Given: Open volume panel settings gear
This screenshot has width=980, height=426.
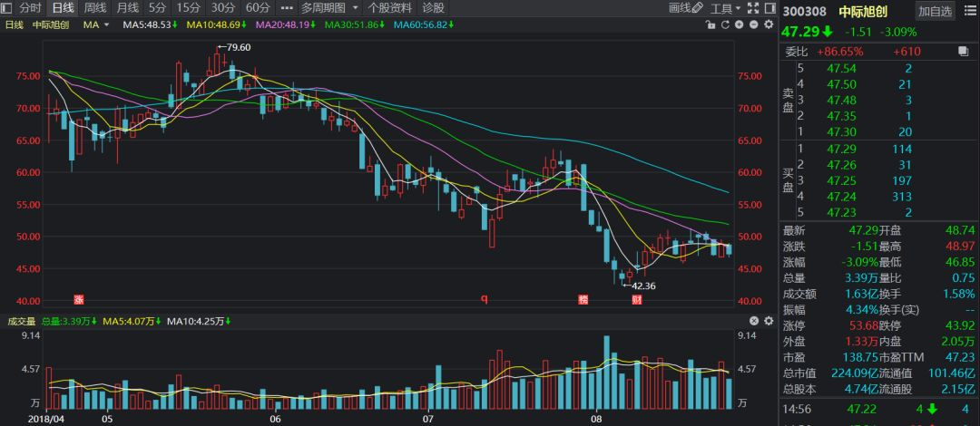Looking at the screenshot, I should 769,321.
